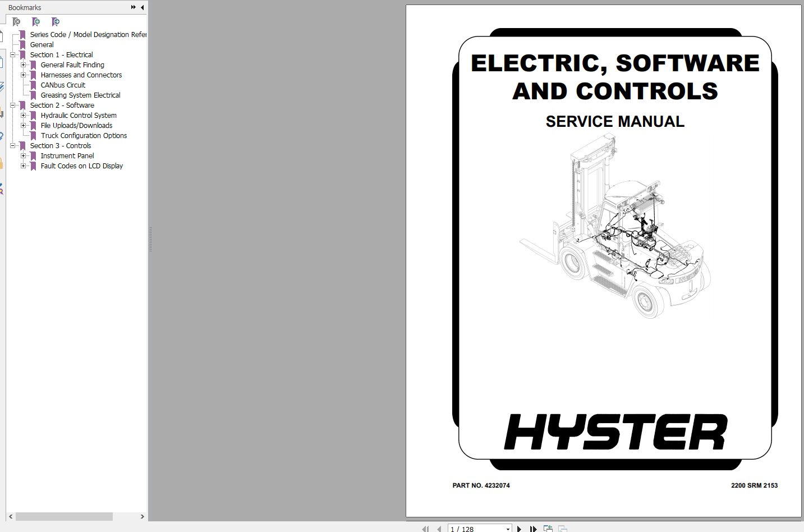
Task: Open Fault Codes on LCD Display bookmark
Action: (x=82, y=166)
